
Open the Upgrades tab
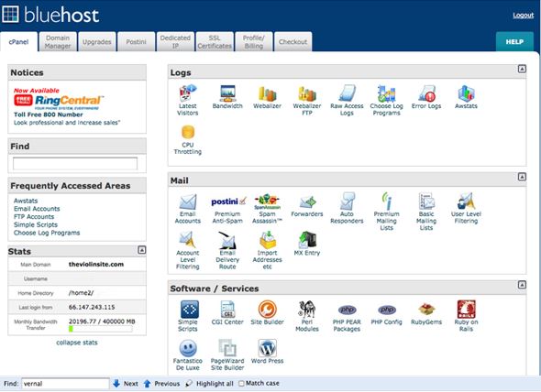[97, 42]
